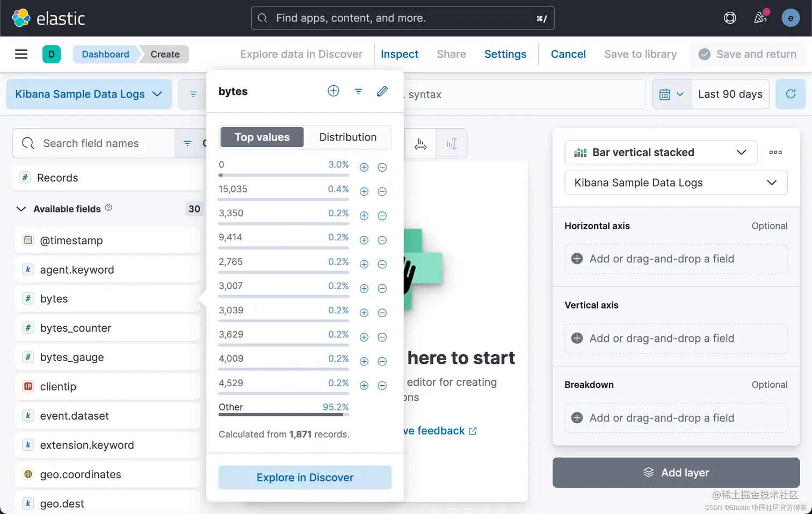Viewport: 812px width, 514px height.
Task: Open the filter menu beside data view selector
Action: [x=193, y=94]
